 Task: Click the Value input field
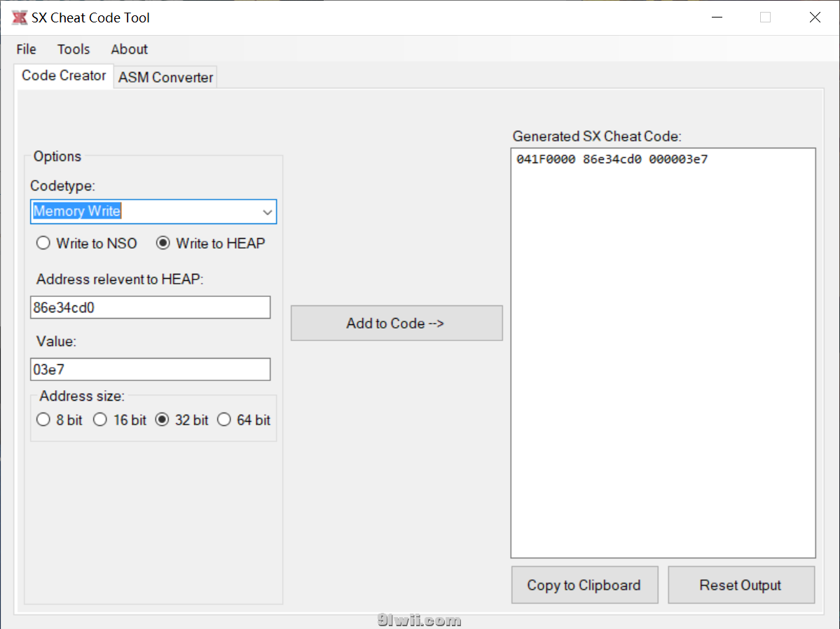[150, 369]
